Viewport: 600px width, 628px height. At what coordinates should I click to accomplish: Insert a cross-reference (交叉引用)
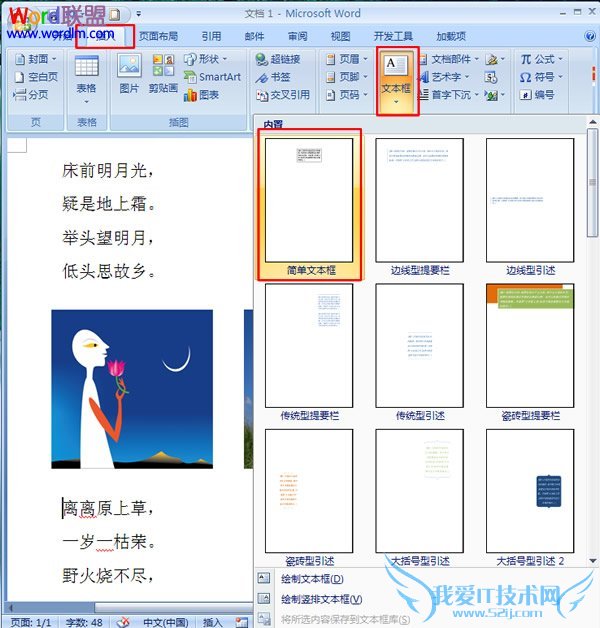pyautogui.click(x=283, y=95)
